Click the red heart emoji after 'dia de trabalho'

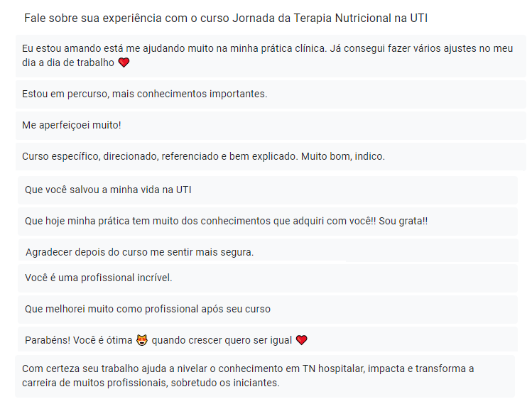124,62
